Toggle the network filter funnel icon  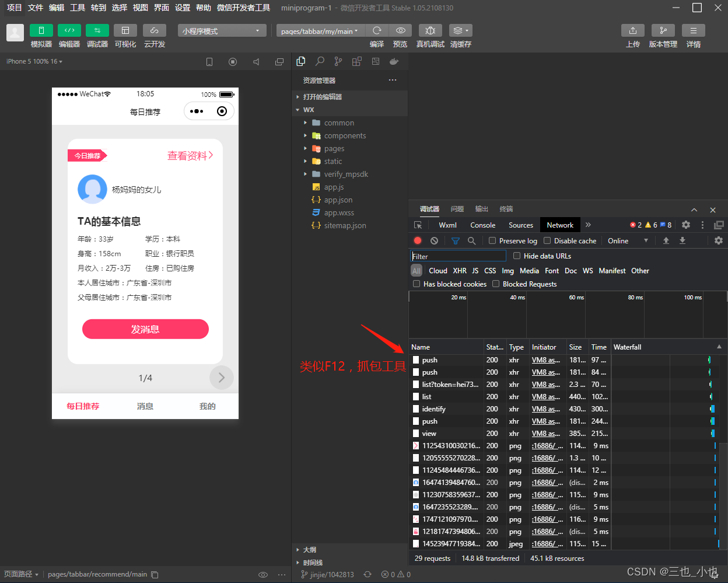tap(456, 240)
